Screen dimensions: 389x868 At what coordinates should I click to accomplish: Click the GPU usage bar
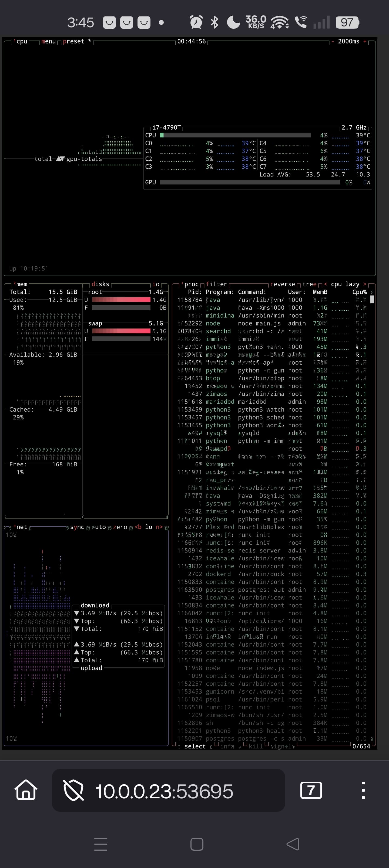click(250, 182)
